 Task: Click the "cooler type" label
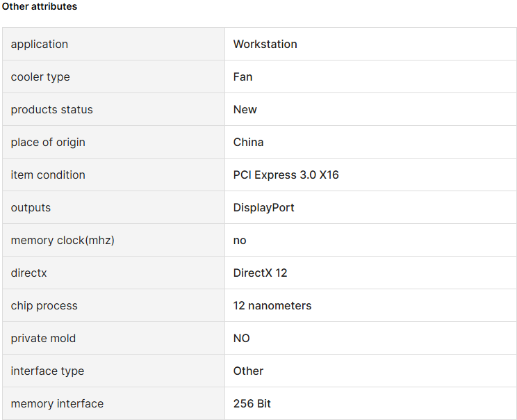click(x=40, y=76)
